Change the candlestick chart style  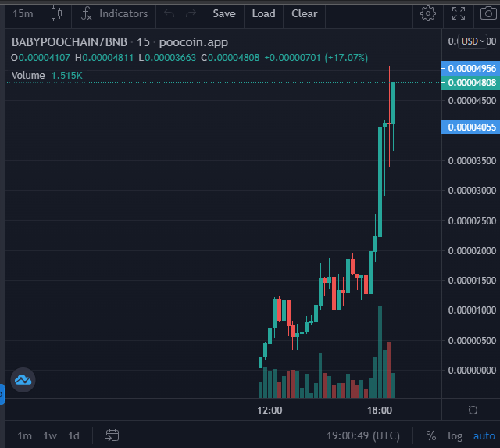click(56, 14)
